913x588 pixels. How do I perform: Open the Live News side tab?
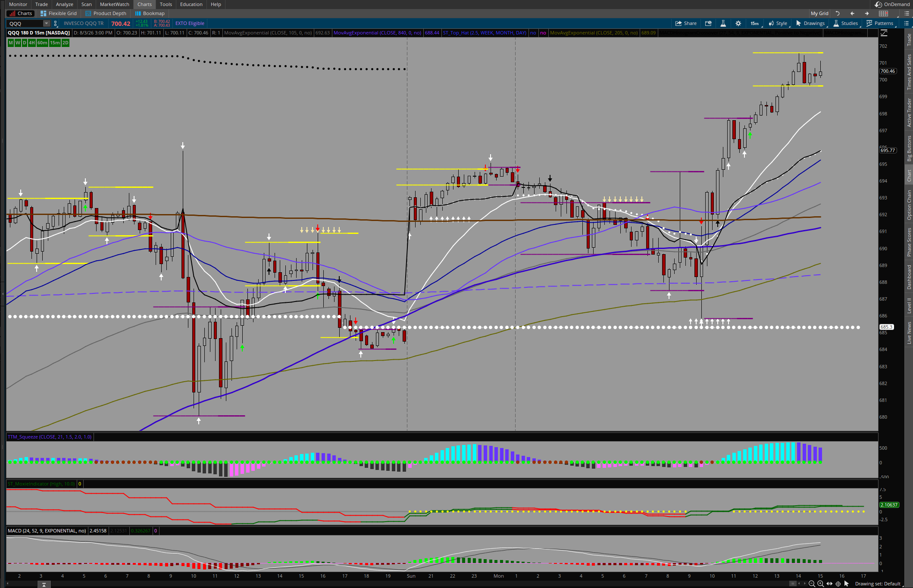point(909,333)
